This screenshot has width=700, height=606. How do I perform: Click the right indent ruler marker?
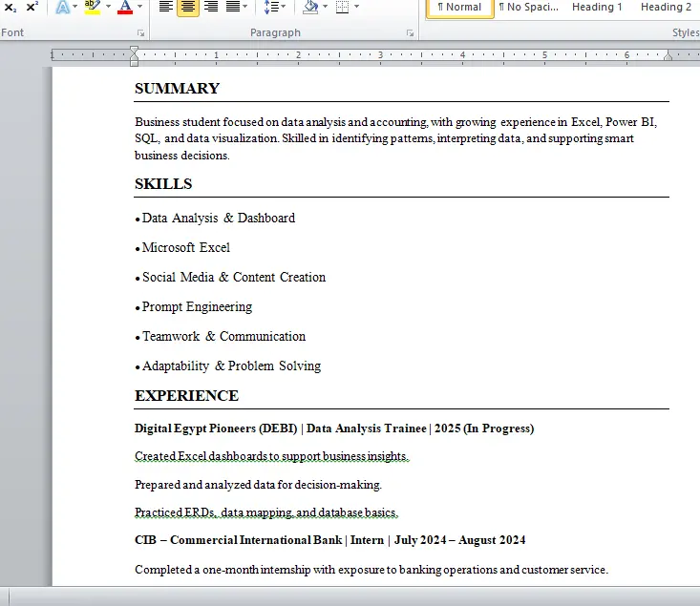(x=668, y=55)
